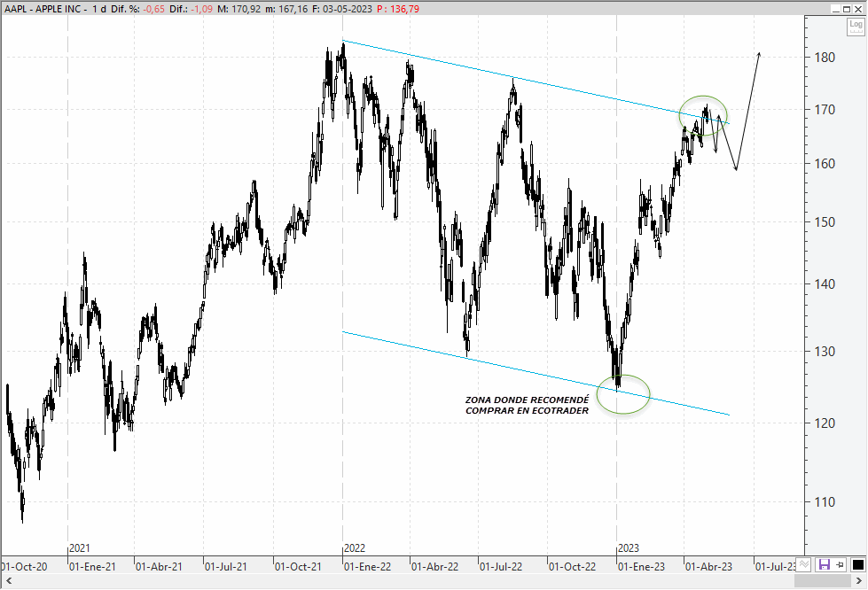
Task: Click the 01-Ene-23 date label
Action: [642, 567]
